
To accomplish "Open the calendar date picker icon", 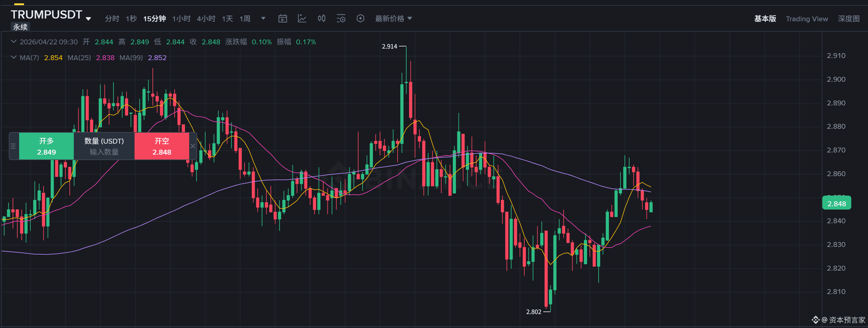I will point(282,19).
